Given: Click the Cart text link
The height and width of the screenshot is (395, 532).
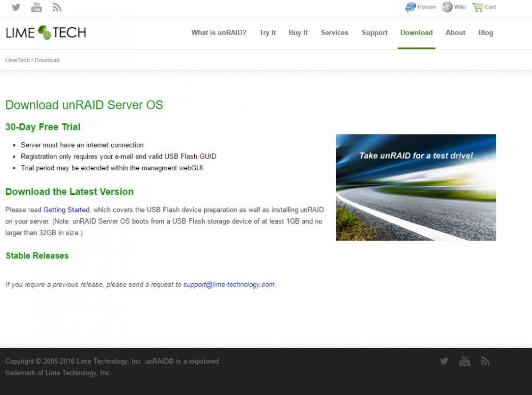Looking at the screenshot, I should (491, 7).
